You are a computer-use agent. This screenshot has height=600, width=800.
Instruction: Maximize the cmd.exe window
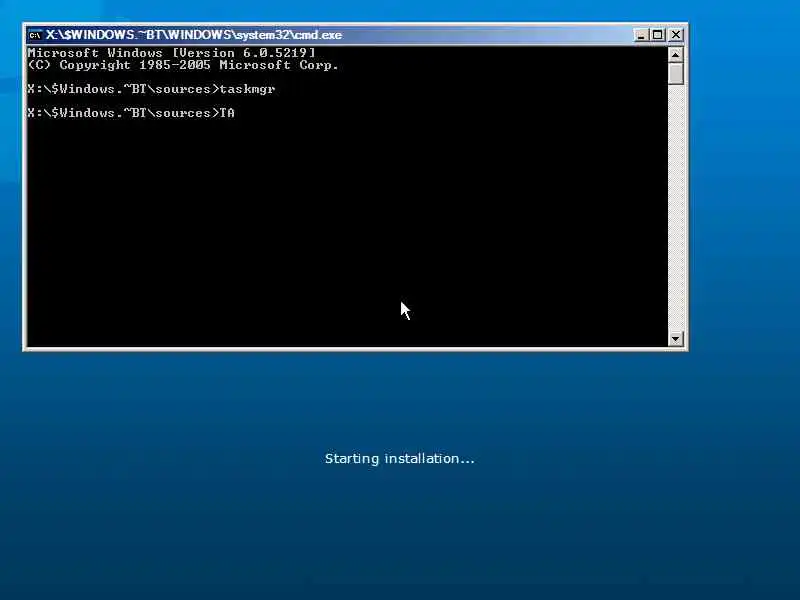click(x=658, y=35)
